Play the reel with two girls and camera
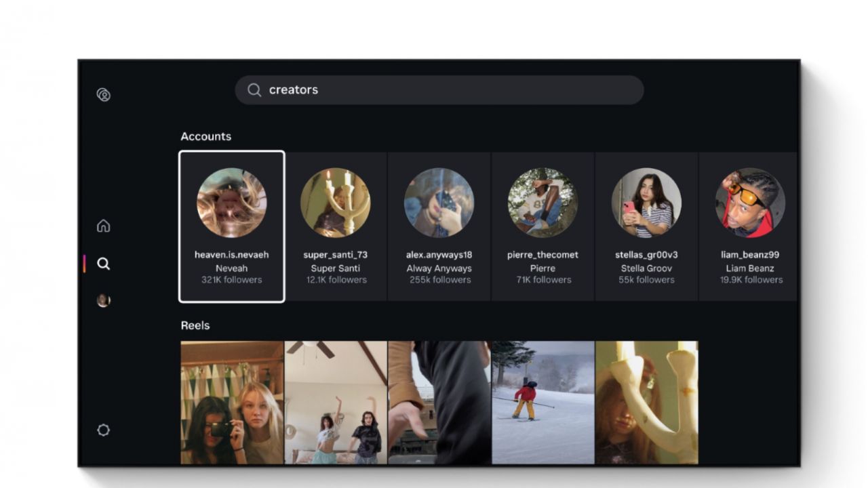 pyautogui.click(x=232, y=403)
